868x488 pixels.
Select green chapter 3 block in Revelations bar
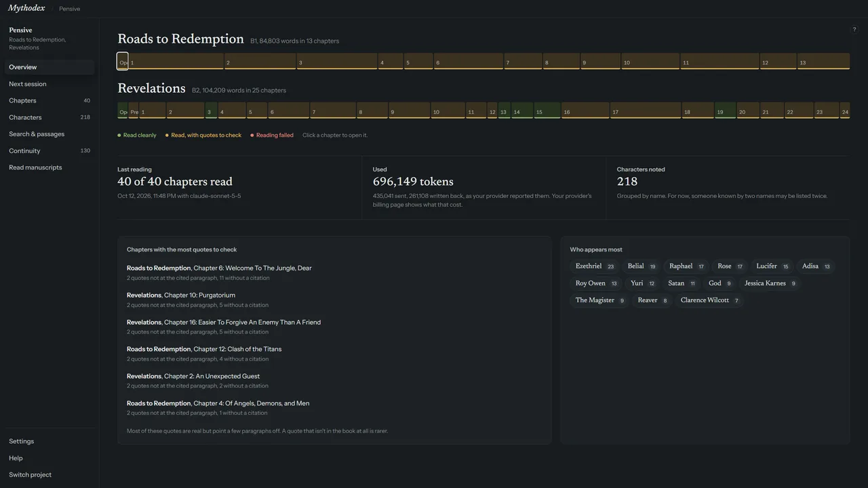pos(211,111)
